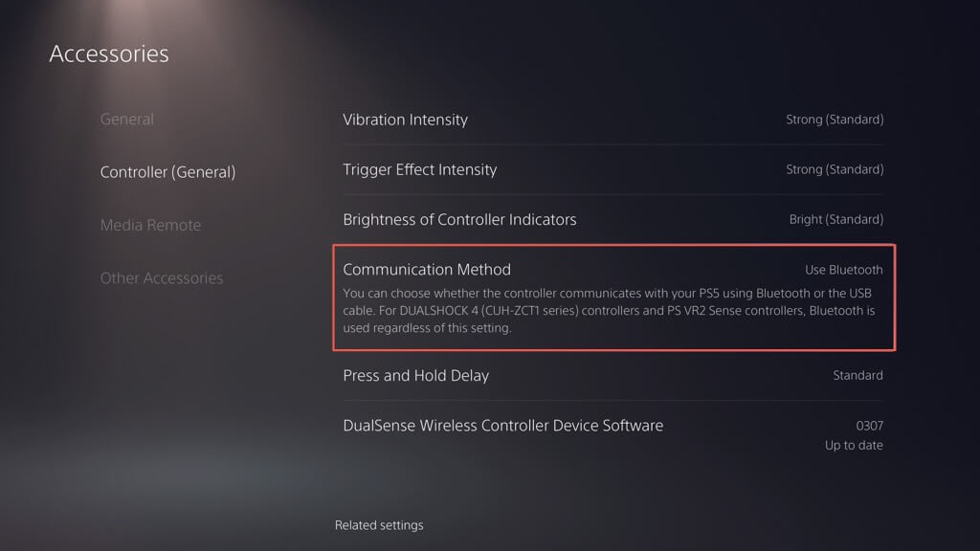Change the Trigger Effect Strong (Standard) value

coord(834,169)
